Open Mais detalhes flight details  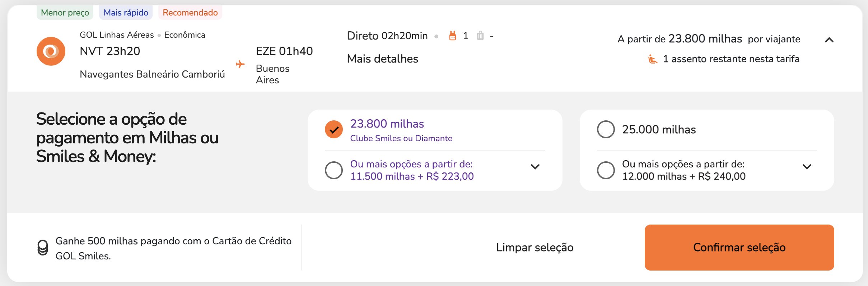click(x=383, y=59)
